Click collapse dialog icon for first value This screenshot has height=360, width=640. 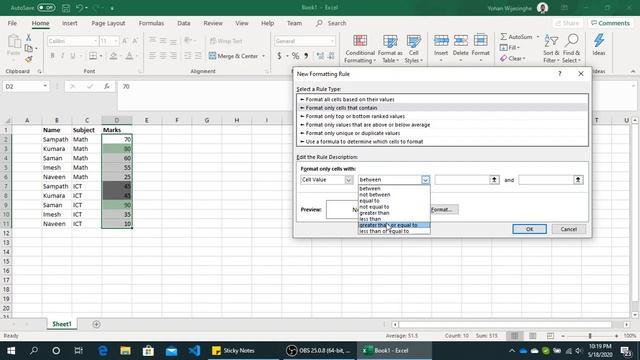494,180
